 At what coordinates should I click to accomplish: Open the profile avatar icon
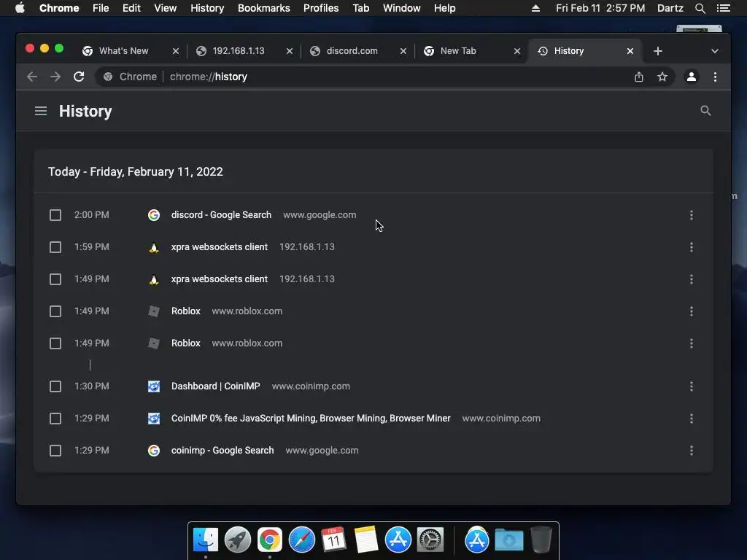click(x=692, y=77)
